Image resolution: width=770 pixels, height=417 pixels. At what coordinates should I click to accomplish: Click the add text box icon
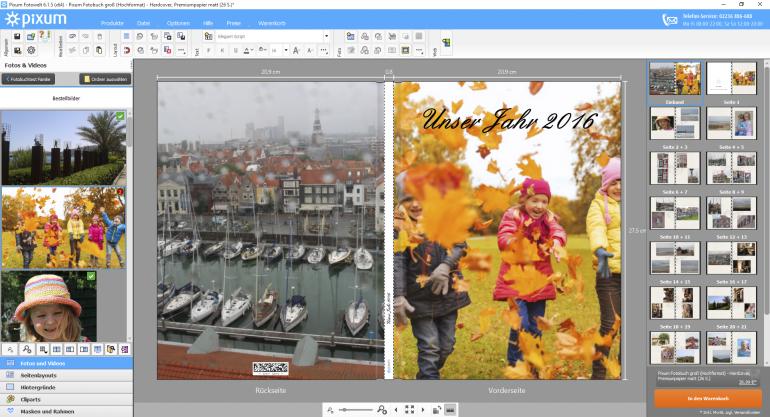click(209, 36)
